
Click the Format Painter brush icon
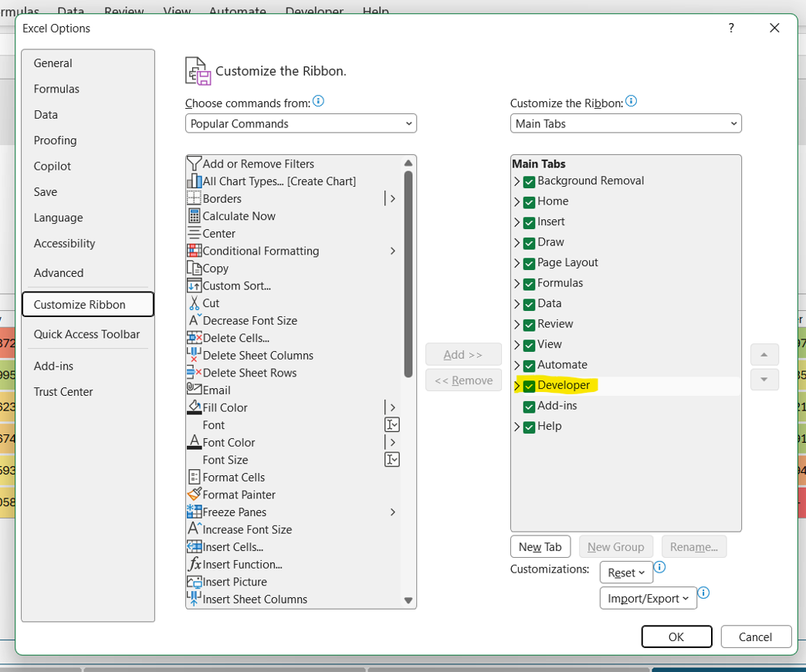click(x=195, y=495)
